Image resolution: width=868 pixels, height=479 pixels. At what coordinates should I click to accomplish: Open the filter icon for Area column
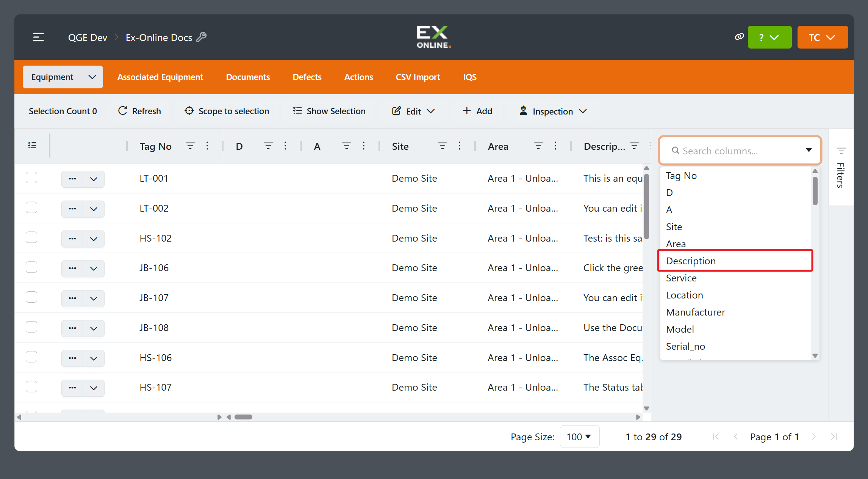point(538,146)
